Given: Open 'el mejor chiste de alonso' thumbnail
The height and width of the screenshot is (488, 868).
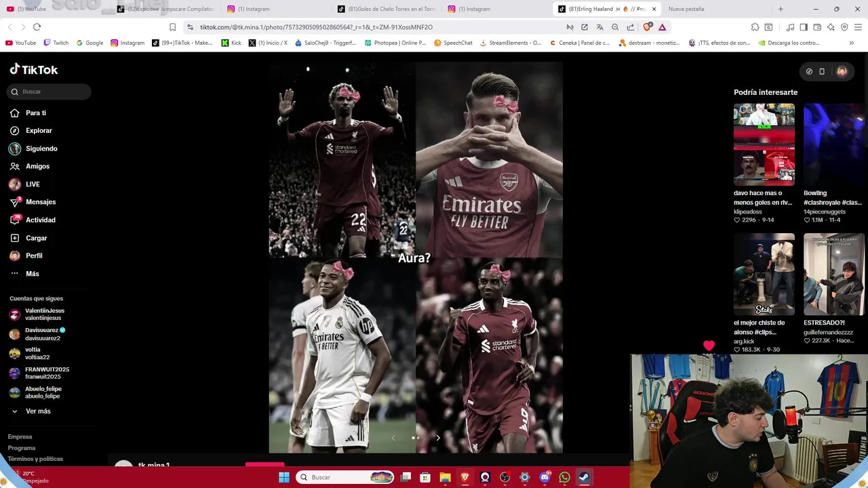Looking at the screenshot, I should coord(764,274).
